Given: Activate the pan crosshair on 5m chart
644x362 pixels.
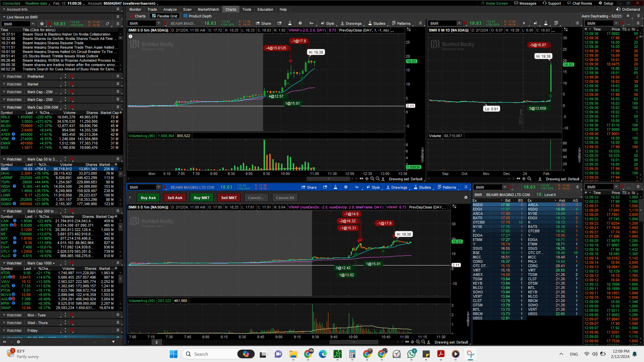Looking at the screenshot, I should click(x=367, y=179).
